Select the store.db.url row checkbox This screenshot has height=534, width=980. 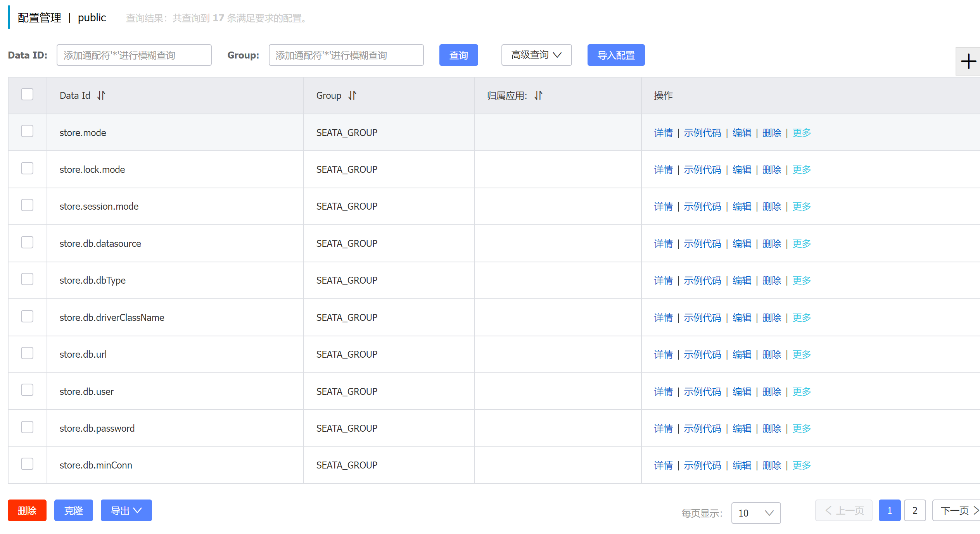pos(27,353)
